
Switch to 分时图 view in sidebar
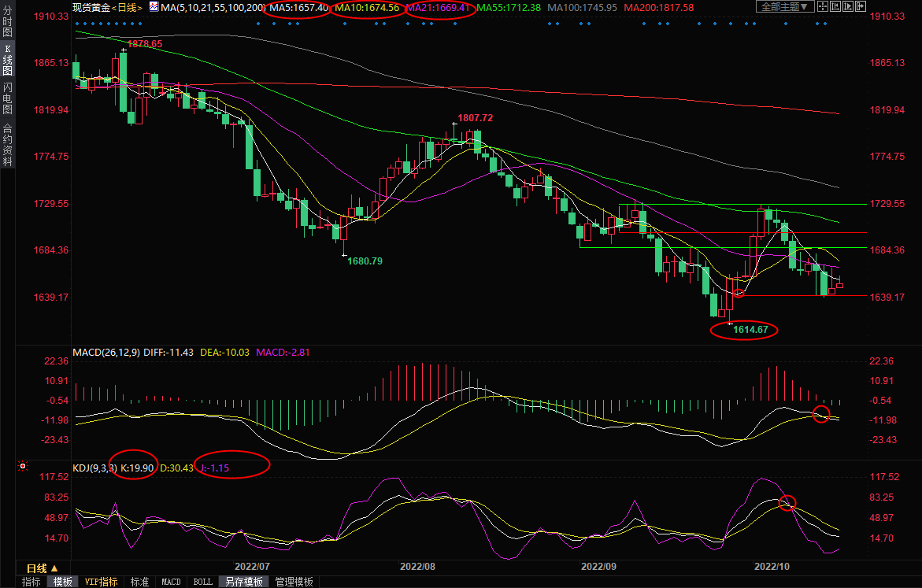click(x=7, y=21)
